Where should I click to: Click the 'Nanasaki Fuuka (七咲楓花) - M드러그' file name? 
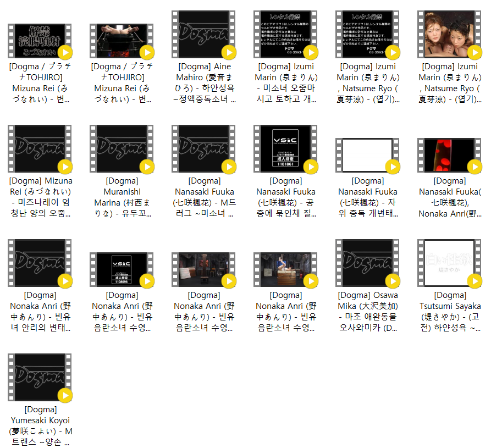204,197
